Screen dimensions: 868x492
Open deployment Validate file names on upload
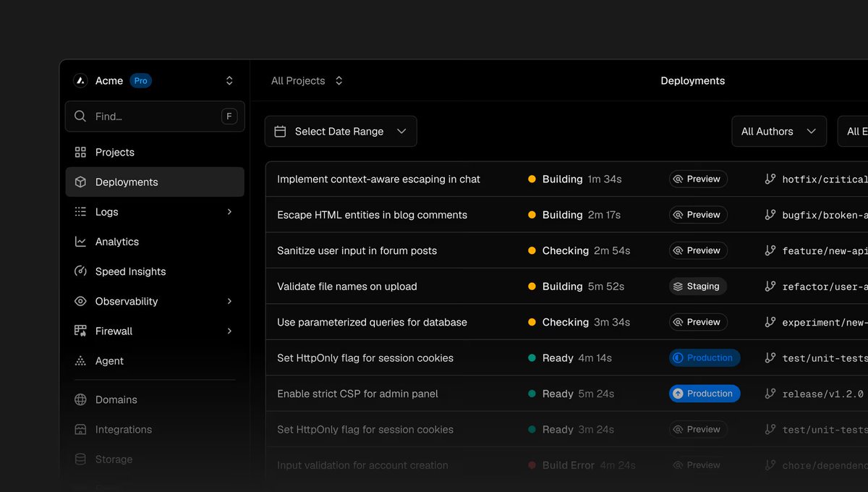pyautogui.click(x=346, y=287)
